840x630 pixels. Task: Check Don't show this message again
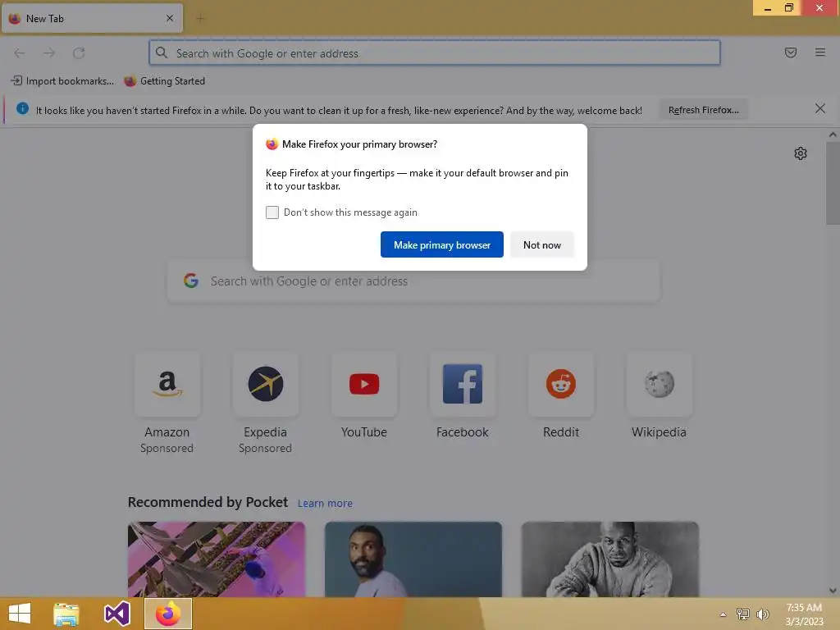tap(272, 212)
